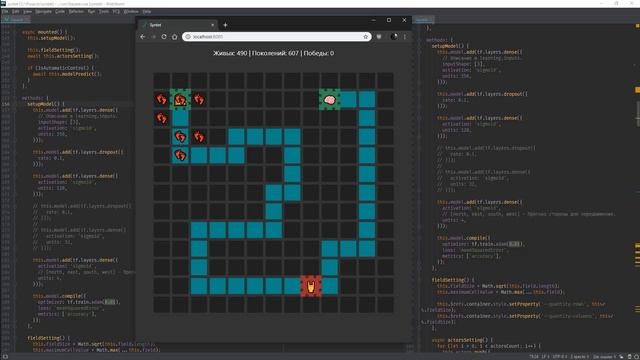Open Run menu in IDE
640x360 pixels.
pyautogui.click(x=91, y=11)
